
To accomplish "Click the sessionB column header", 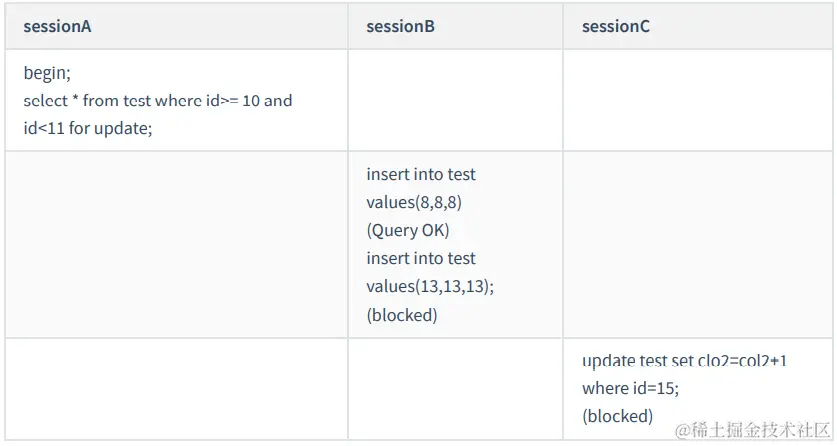I will click(x=400, y=27).
